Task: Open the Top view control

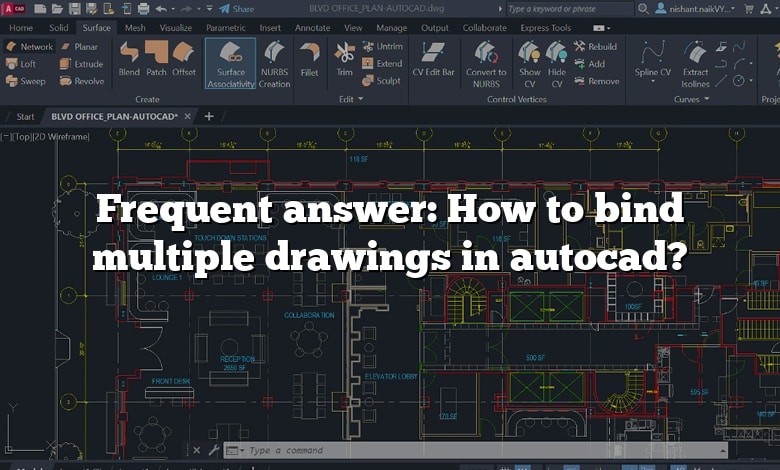Action: coord(21,137)
